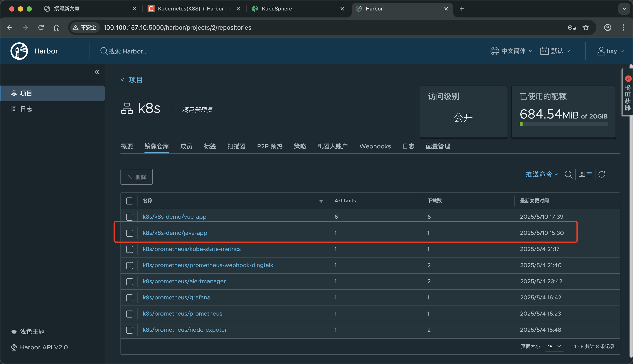The height and width of the screenshot is (364, 633).
Task: Open the project 日志 tab
Action: click(x=408, y=146)
